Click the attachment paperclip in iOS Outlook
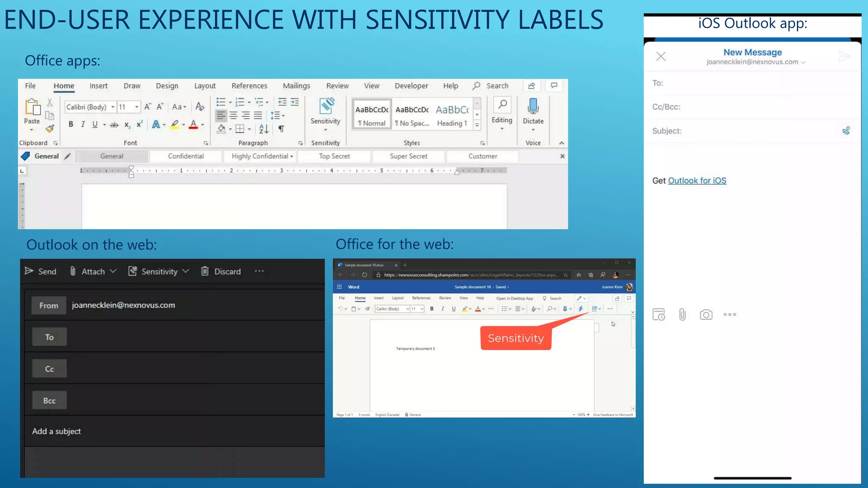The width and height of the screenshot is (868, 488). click(682, 315)
